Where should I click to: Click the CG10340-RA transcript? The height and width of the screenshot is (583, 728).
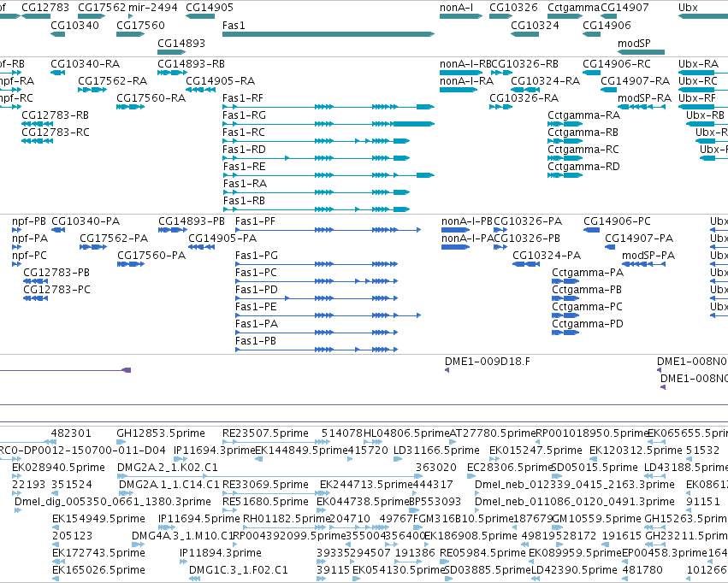(57, 73)
